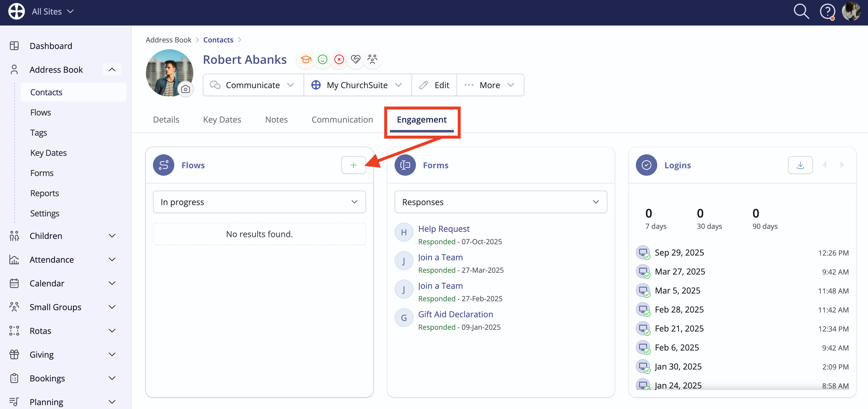Viewport: 868px width, 409px height.
Task: Expand the Planning section chevron
Action: [x=112, y=402]
